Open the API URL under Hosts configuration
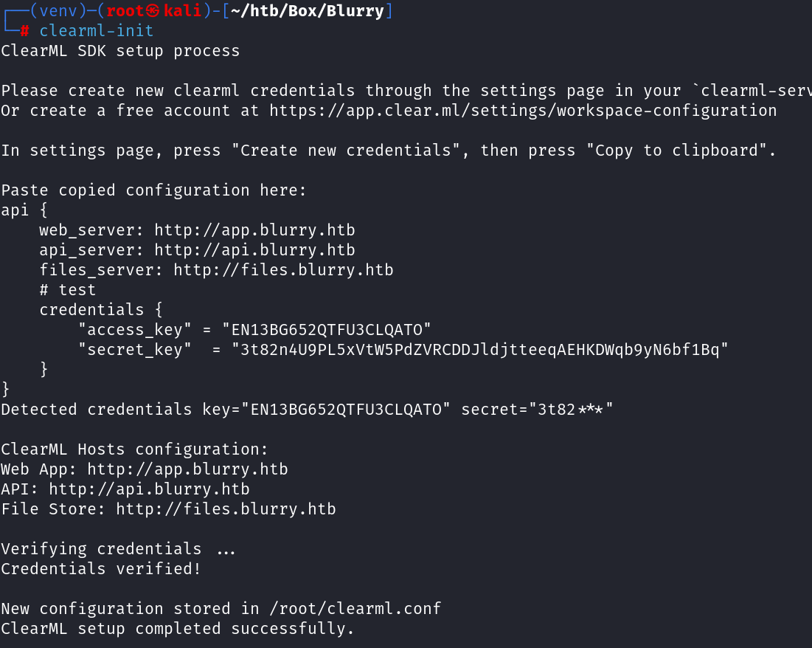Image resolution: width=812 pixels, height=648 pixels. 149,489
